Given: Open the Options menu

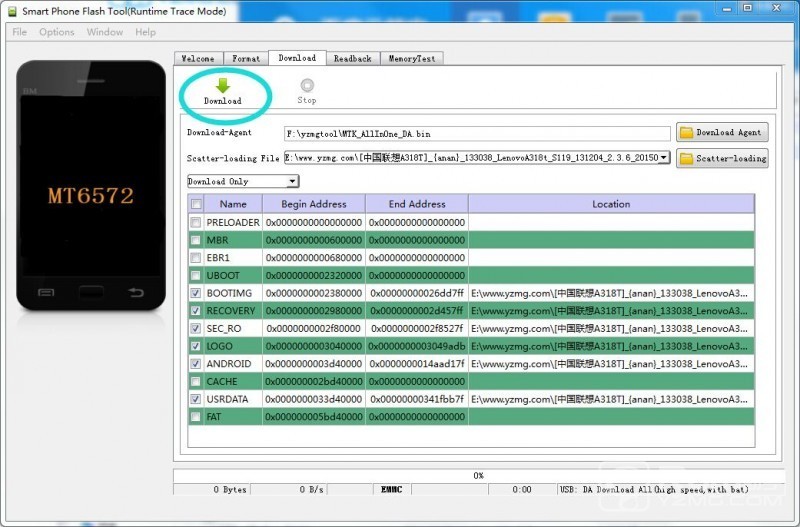Looking at the screenshot, I should tap(57, 32).
